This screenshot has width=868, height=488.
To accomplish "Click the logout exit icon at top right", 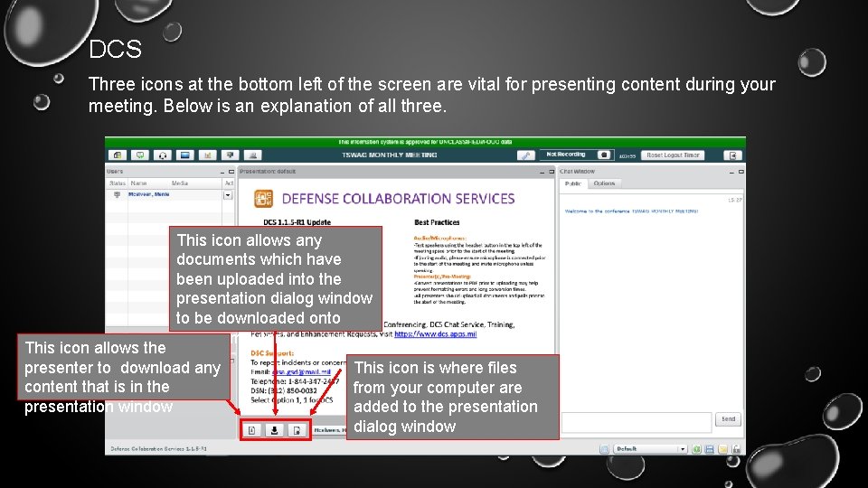I will (x=732, y=155).
